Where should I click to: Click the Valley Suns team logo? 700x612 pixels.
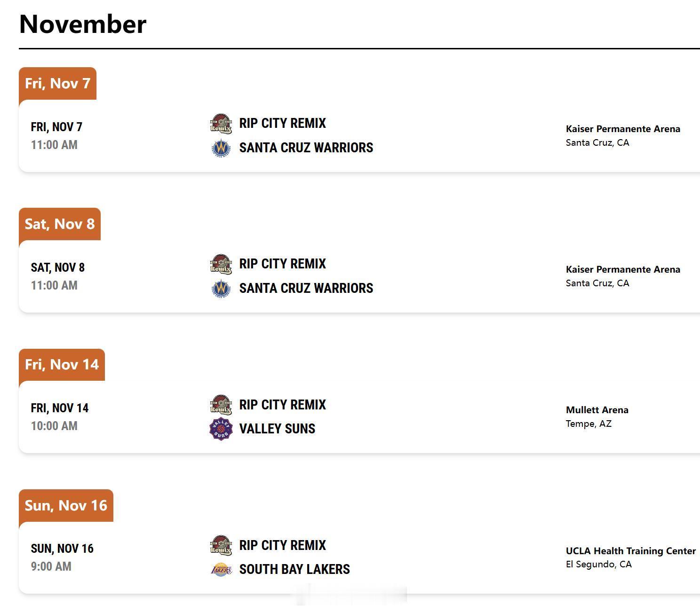(221, 429)
